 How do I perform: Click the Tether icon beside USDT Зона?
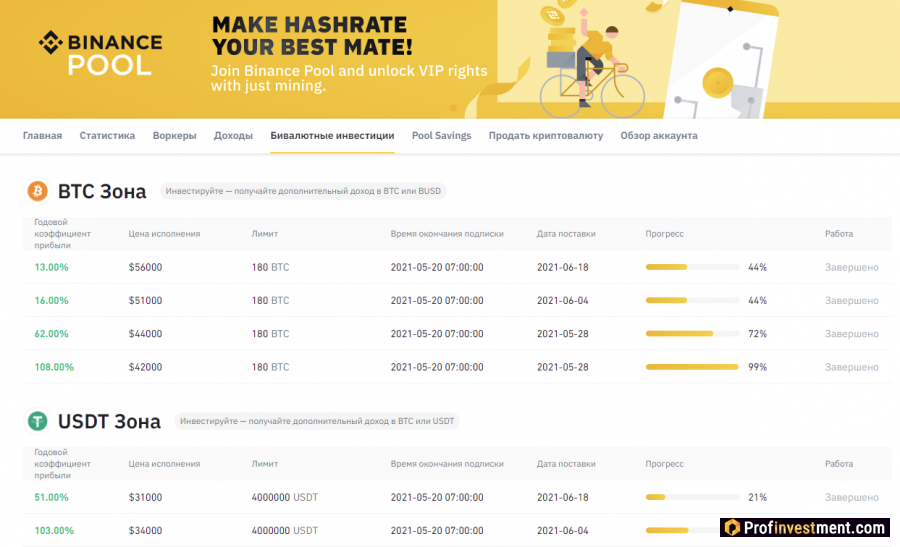coord(38,421)
